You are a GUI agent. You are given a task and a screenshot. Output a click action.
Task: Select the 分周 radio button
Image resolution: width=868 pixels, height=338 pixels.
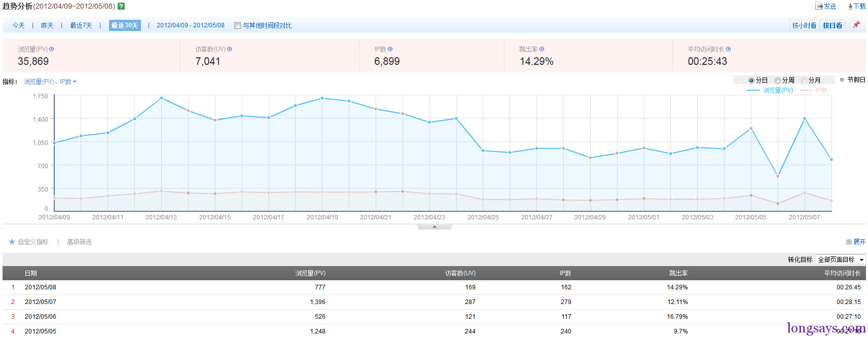[x=777, y=81]
